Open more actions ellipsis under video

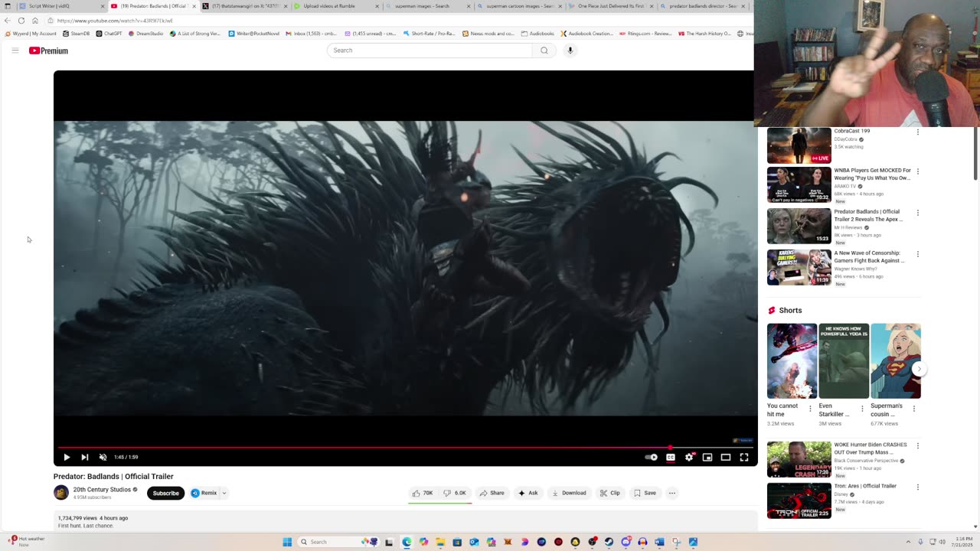click(672, 493)
